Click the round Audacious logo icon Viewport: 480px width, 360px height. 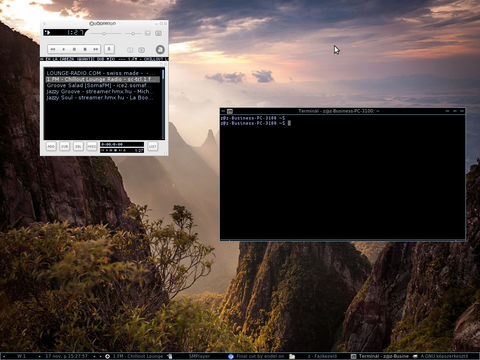click(x=160, y=50)
